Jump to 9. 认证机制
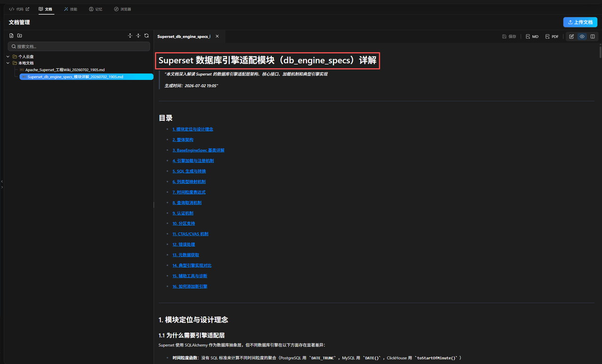The height and width of the screenshot is (364, 602). (x=183, y=213)
